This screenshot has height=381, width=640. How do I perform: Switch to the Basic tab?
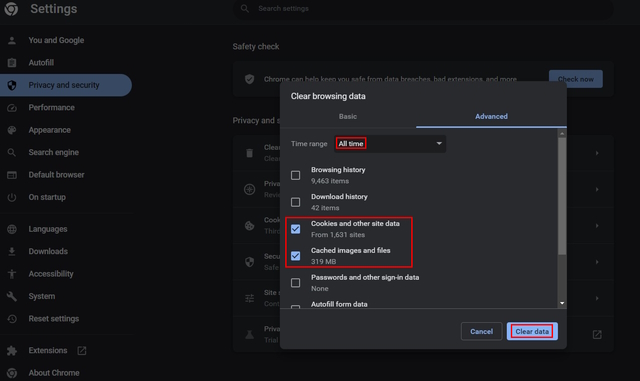click(348, 116)
